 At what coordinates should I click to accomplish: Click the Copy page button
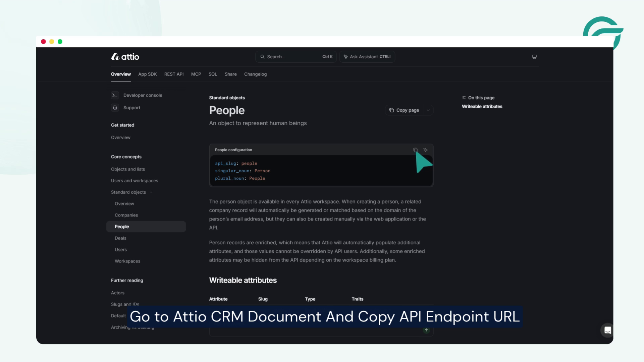pos(404,110)
